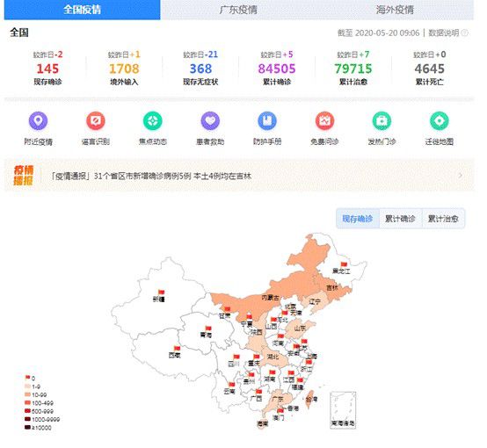Screen dimensions: 487x448
Task: Switch map to 现存确诊 view
Action: pyautogui.click(x=358, y=219)
